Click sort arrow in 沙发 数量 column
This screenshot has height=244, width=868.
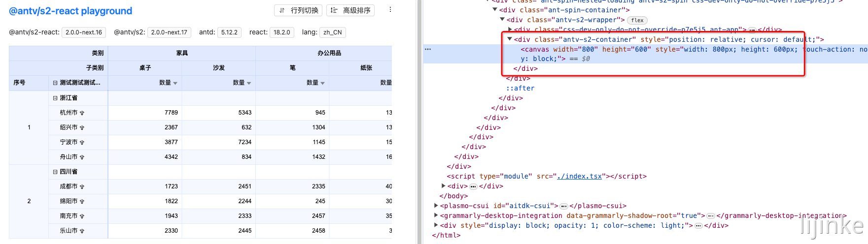pyautogui.click(x=249, y=83)
